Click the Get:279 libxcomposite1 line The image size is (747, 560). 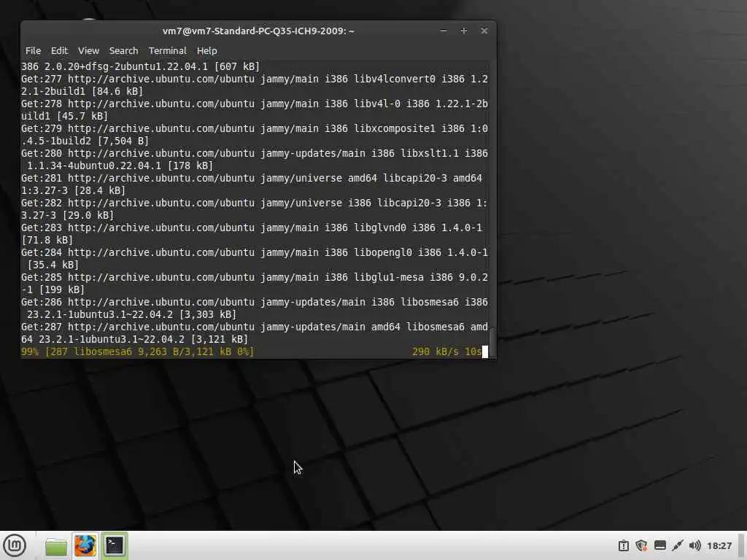pos(255,134)
